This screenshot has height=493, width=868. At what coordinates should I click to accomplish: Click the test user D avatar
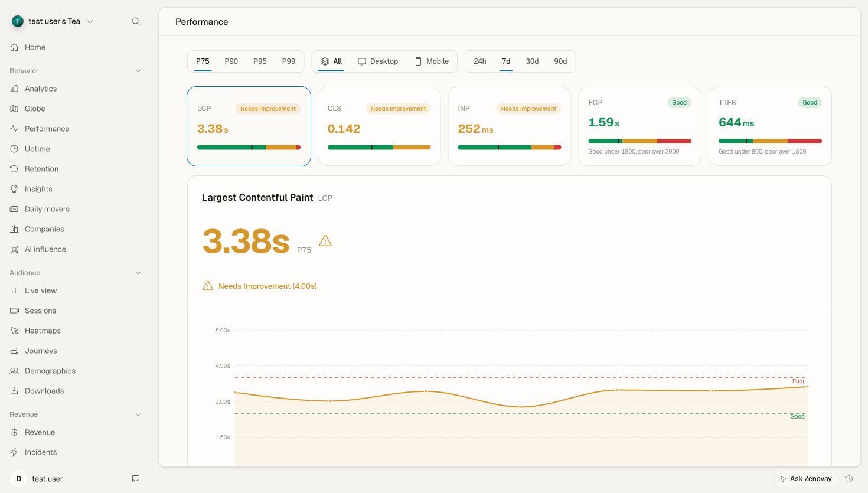tap(19, 479)
